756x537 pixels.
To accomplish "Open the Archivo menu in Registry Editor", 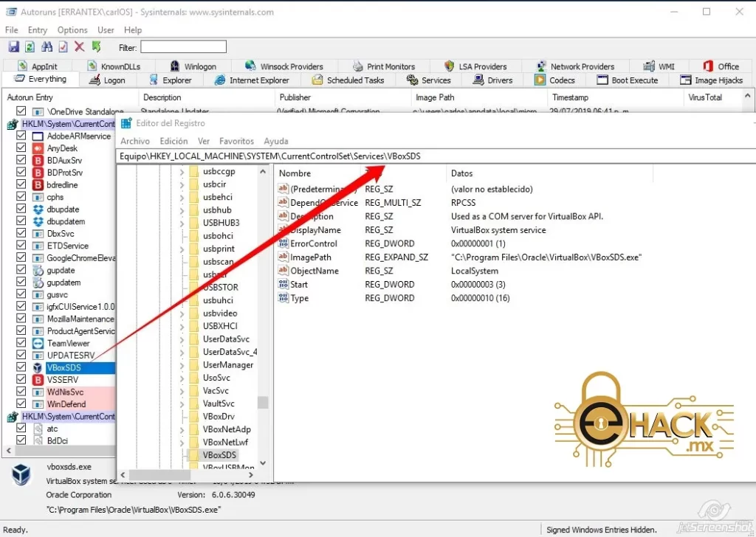I will pos(135,141).
